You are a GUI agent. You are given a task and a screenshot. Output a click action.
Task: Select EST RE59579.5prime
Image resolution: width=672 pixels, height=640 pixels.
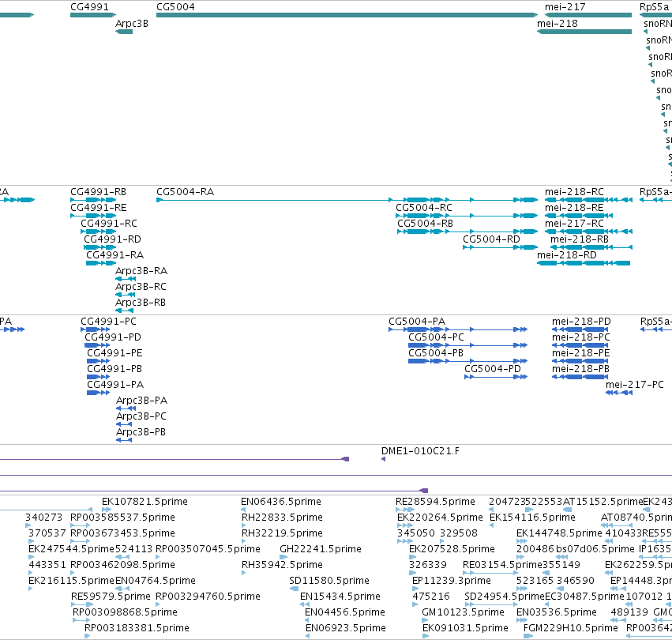pos(111,597)
